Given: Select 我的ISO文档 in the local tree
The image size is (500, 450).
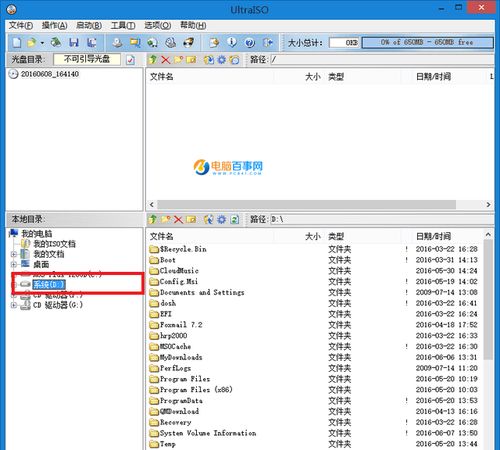Looking at the screenshot, I should (54, 244).
